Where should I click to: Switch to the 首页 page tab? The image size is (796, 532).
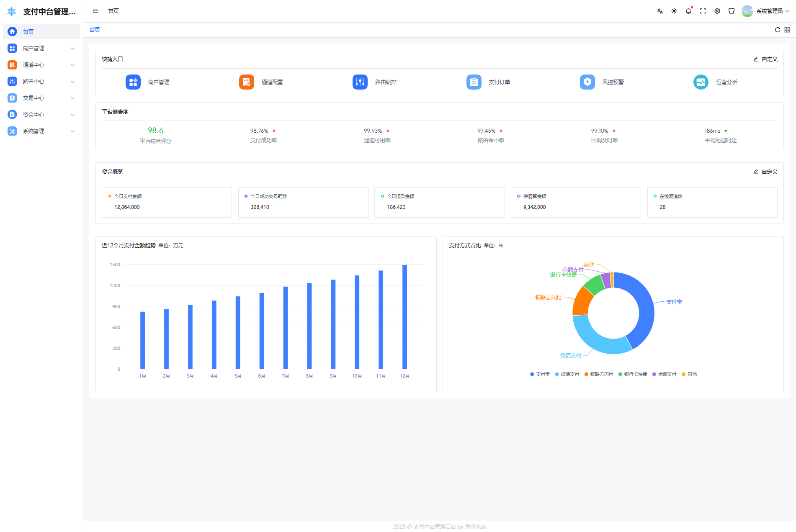tap(95, 30)
